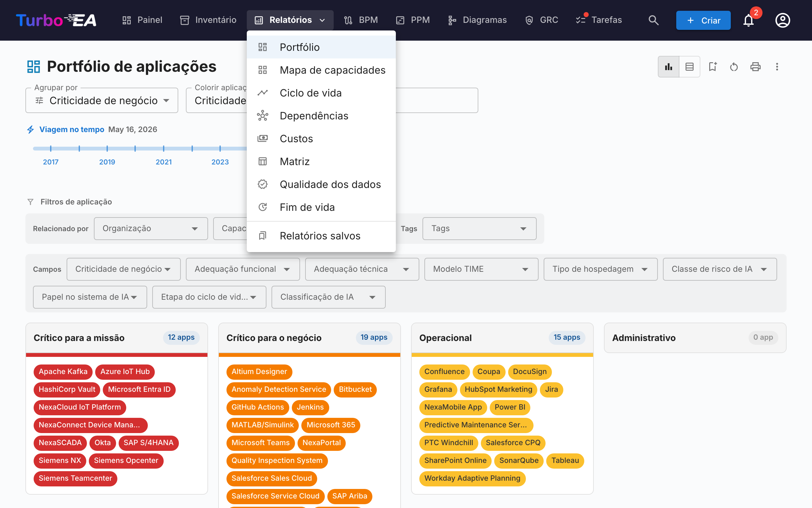This screenshot has width=812, height=508.
Task: Click the Criar button
Action: [703, 20]
